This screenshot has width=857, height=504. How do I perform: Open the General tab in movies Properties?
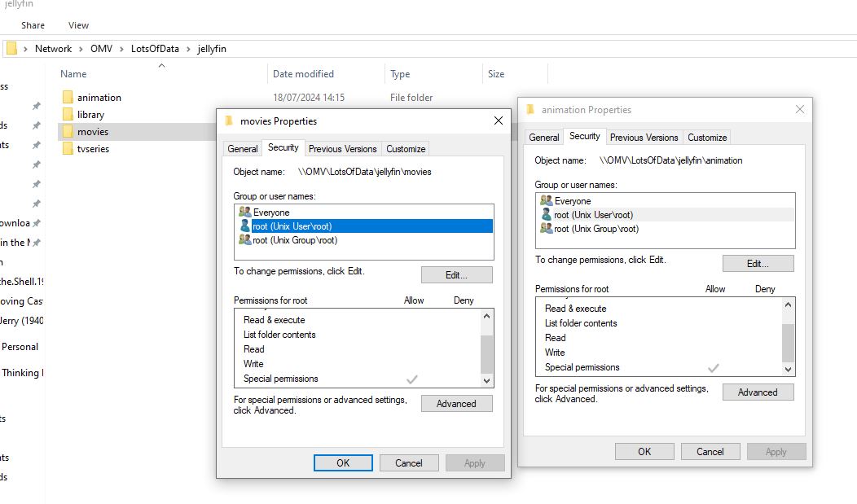[243, 149]
